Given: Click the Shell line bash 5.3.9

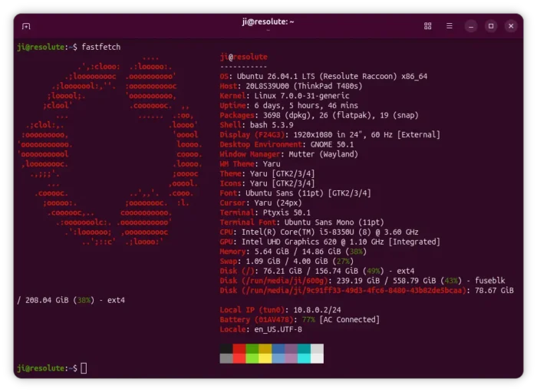Looking at the screenshot, I should point(256,125).
